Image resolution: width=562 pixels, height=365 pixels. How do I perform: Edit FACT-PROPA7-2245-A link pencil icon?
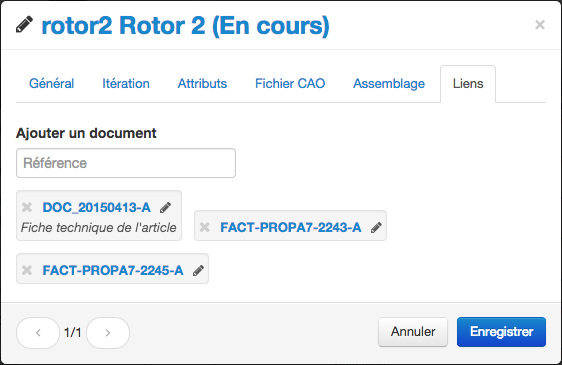coord(198,270)
